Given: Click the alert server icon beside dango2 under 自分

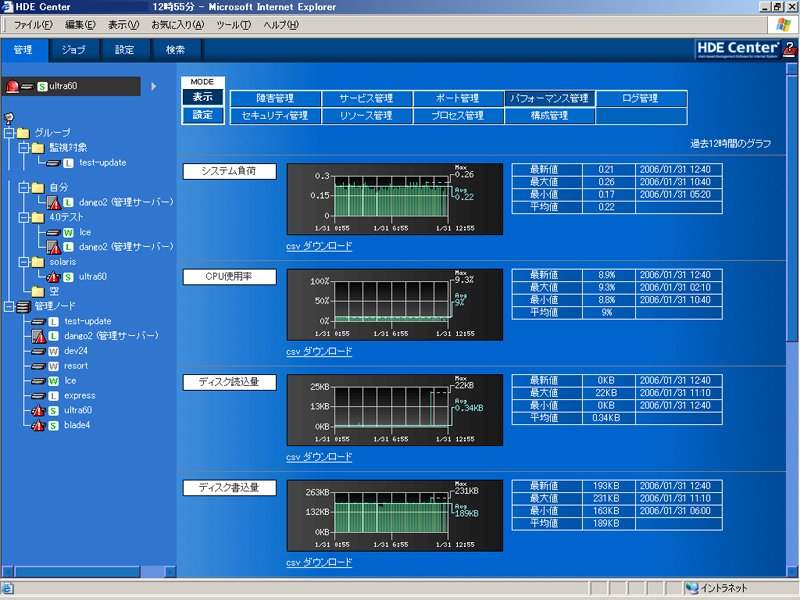Looking at the screenshot, I should coord(54,203).
